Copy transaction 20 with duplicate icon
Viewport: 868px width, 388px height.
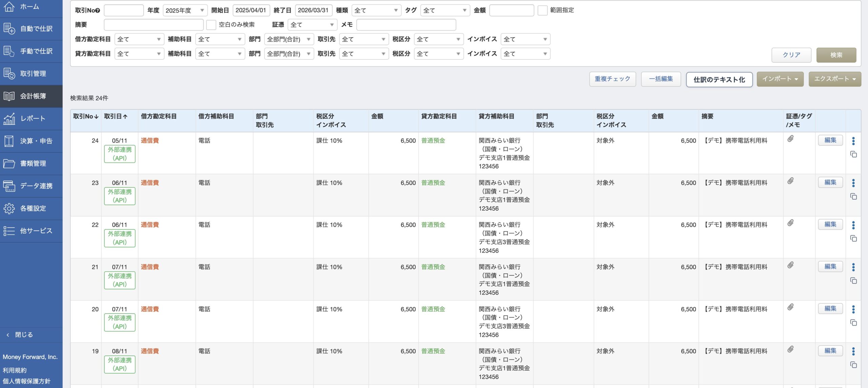pos(853,323)
